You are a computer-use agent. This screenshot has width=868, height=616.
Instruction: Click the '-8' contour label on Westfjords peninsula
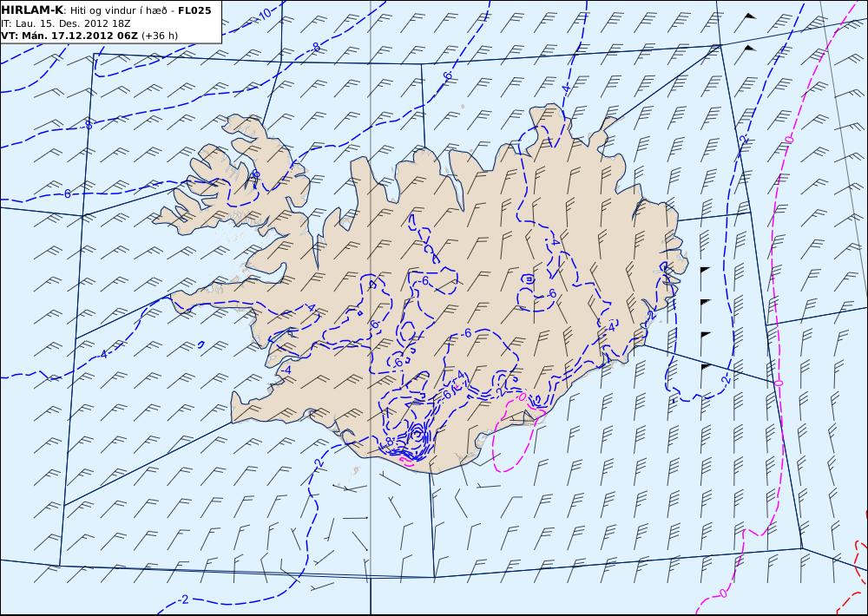[254, 174]
